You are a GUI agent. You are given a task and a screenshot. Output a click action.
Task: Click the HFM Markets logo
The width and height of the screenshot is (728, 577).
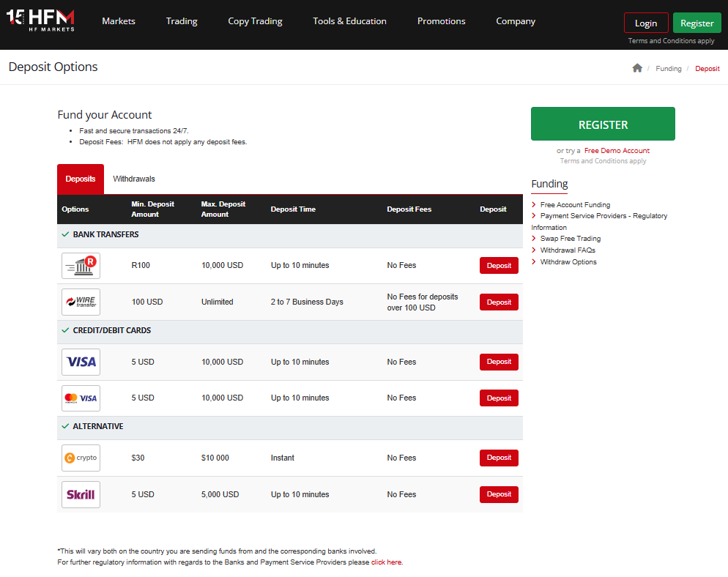click(40, 21)
